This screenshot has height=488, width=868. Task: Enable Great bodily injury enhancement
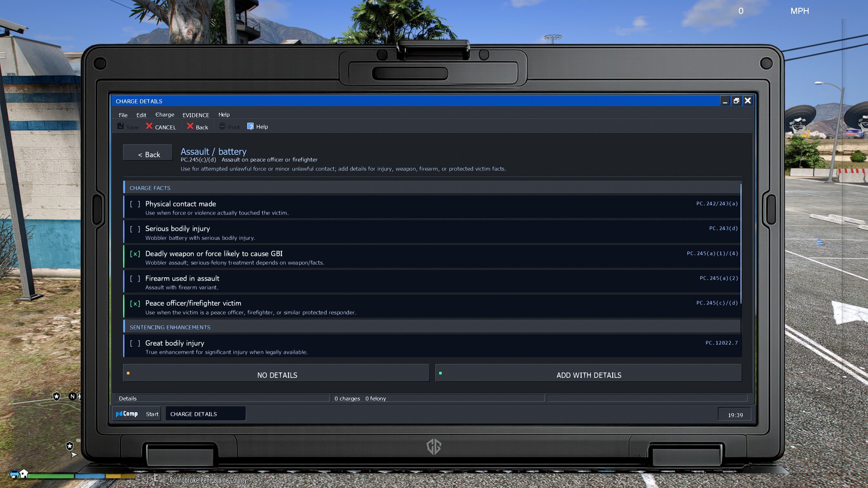tap(135, 343)
